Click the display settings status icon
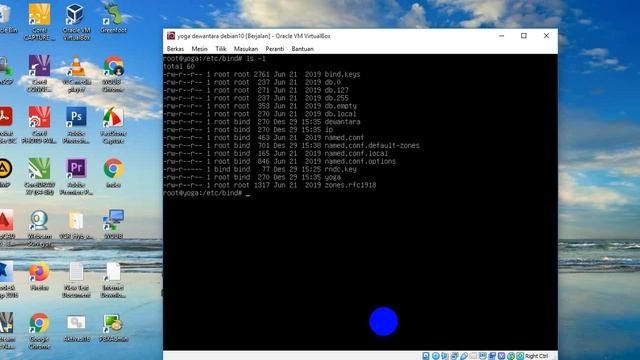Image resolution: width=640 pixels, height=360 pixels. tap(482, 356)
